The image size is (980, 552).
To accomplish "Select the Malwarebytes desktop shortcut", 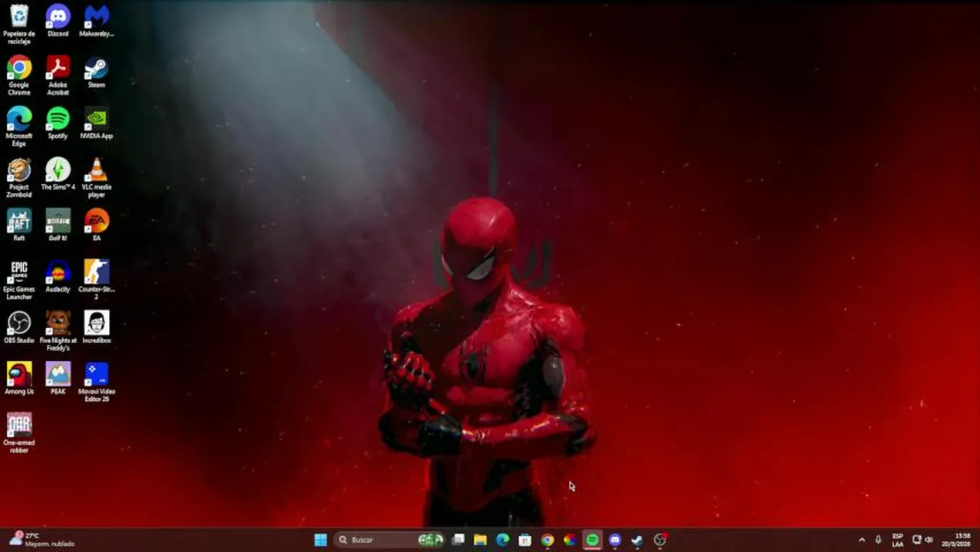I will click(x=96, y=21).
